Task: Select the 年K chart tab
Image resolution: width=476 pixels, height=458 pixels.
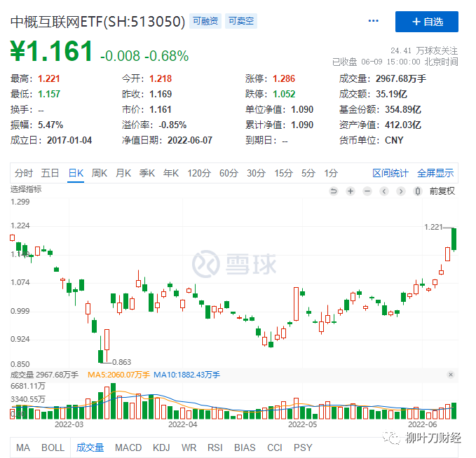Action: (x=171, y=173)
